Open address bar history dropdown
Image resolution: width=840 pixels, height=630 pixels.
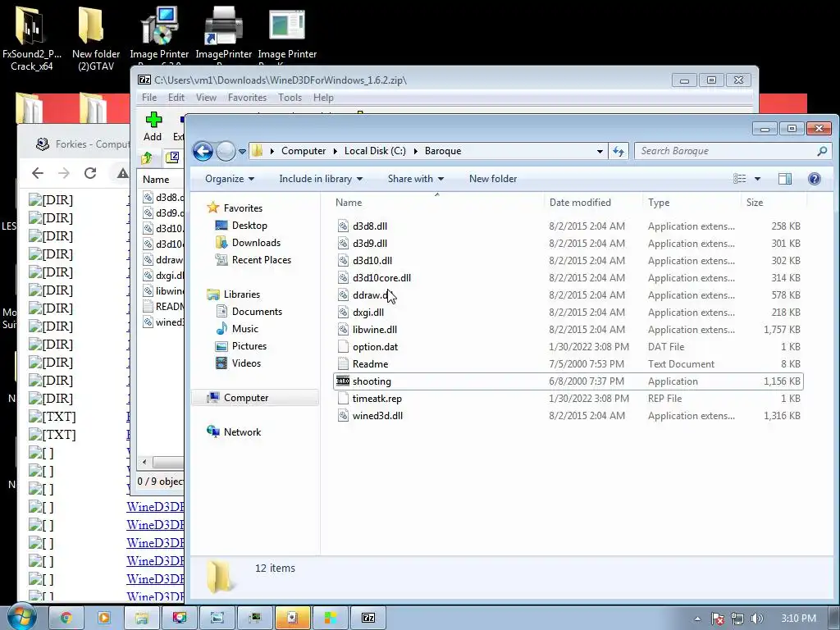[x=600, y=152]
